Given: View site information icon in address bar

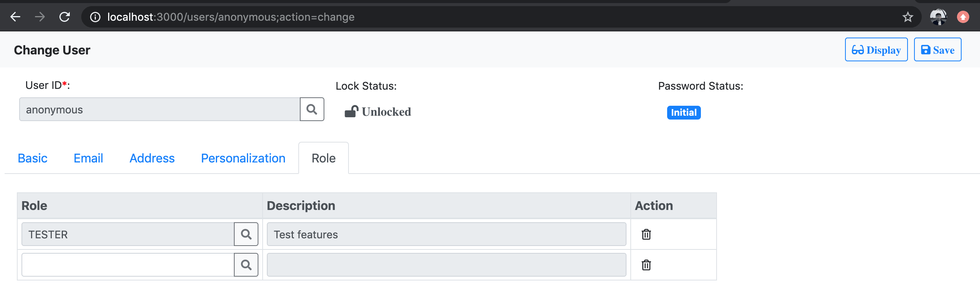Looking at the screenshot, I should coord(95,17).
